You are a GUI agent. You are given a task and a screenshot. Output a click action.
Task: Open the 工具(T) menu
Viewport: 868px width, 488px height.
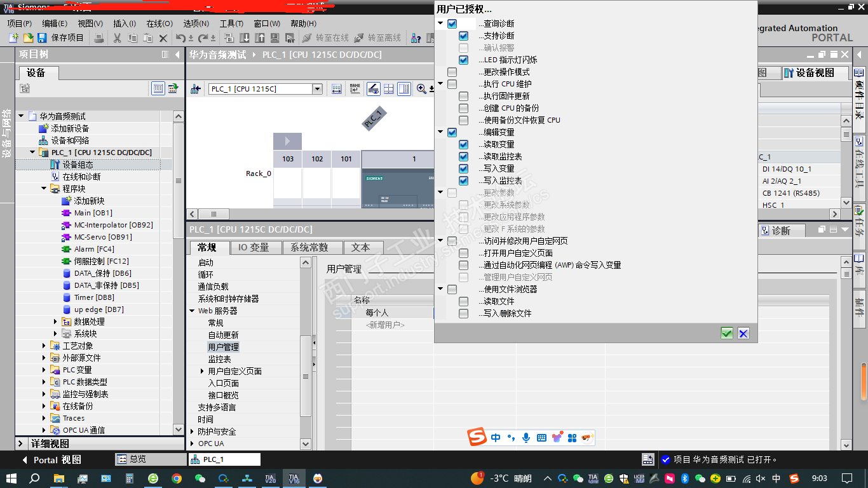(x=231, y=24)
